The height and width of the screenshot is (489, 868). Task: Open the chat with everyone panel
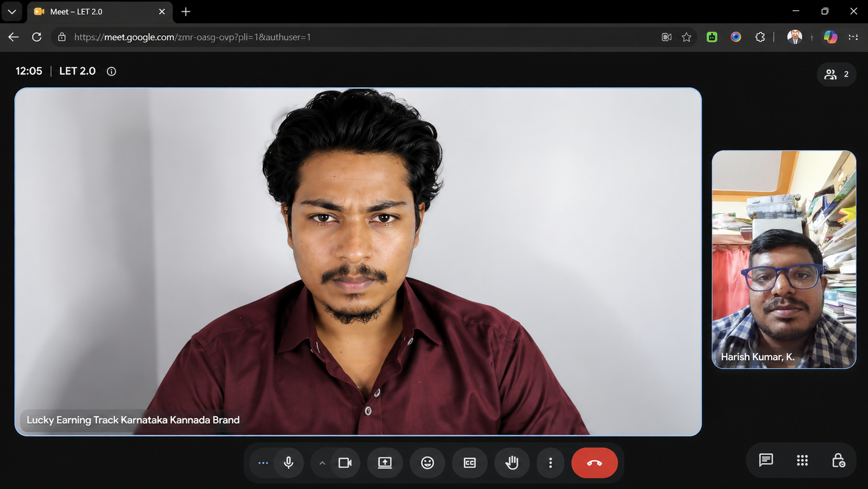pos(766,460)
